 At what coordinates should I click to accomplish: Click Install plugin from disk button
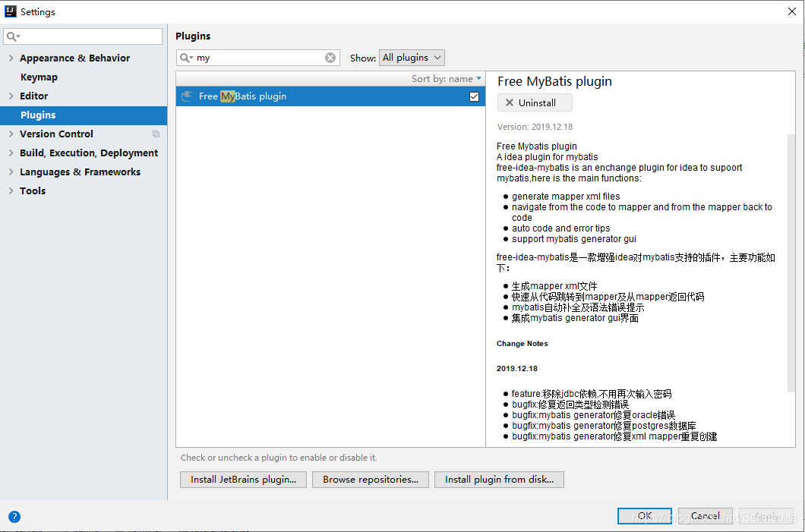click(x=499, y=479)
